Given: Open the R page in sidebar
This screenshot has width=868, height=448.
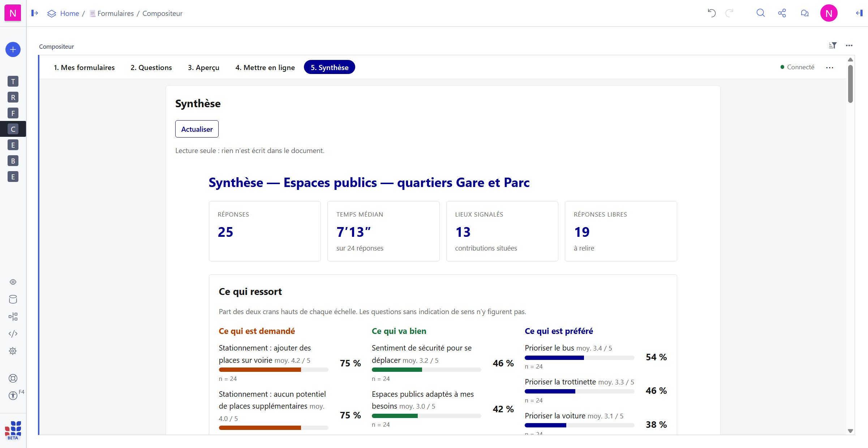Looking at the screenshot, I should 13,97.
